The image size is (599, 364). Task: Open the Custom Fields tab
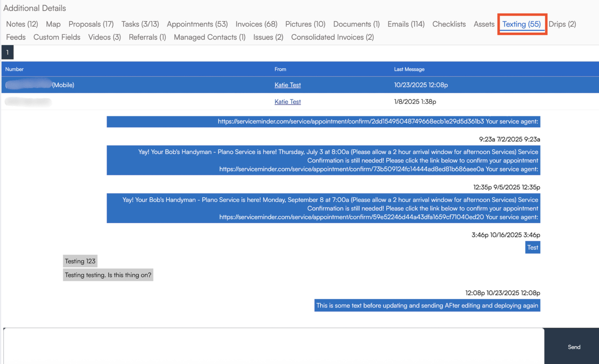click(57, 37)
